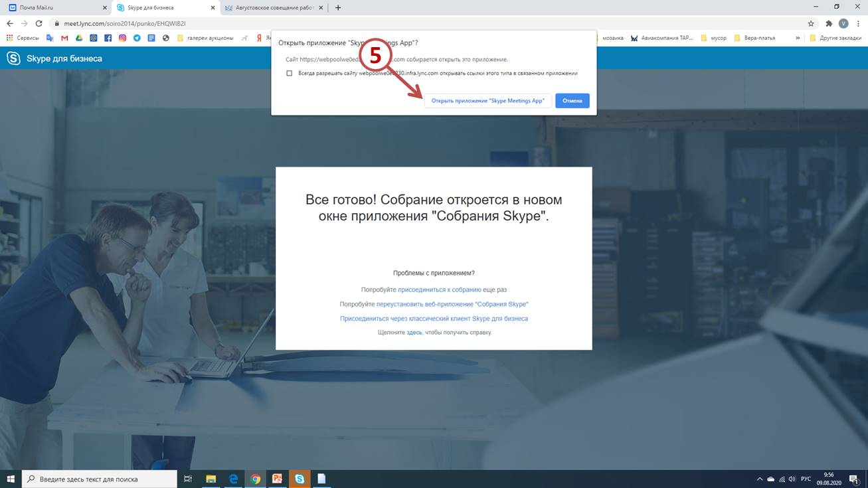Click the Windows taskbar search box

[x=100, y=479]
